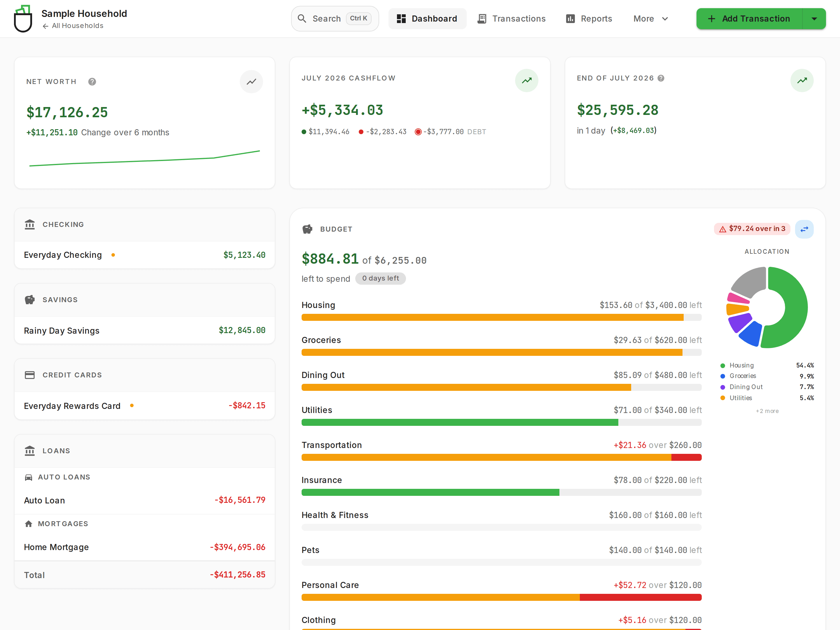Click the back arrow beside All Households
This screenshot has height=630, width=840.
(45, 26)
